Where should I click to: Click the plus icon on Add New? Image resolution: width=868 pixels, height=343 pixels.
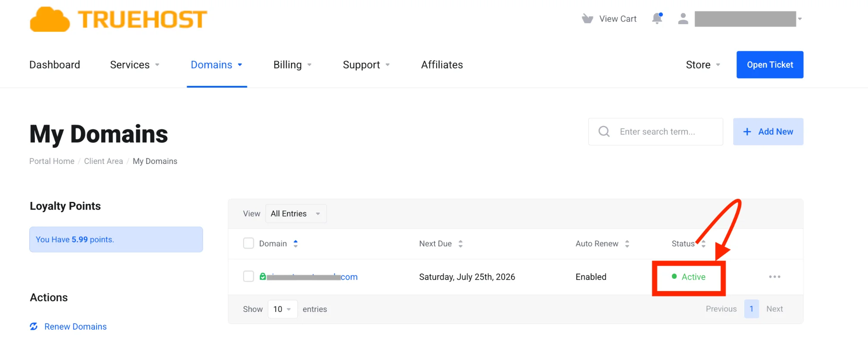747,132
